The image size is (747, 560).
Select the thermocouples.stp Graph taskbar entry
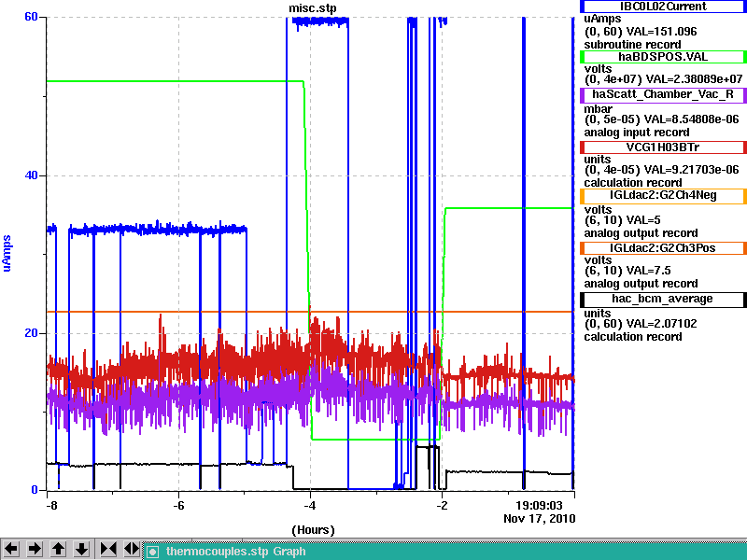click(x=445, y=552)
